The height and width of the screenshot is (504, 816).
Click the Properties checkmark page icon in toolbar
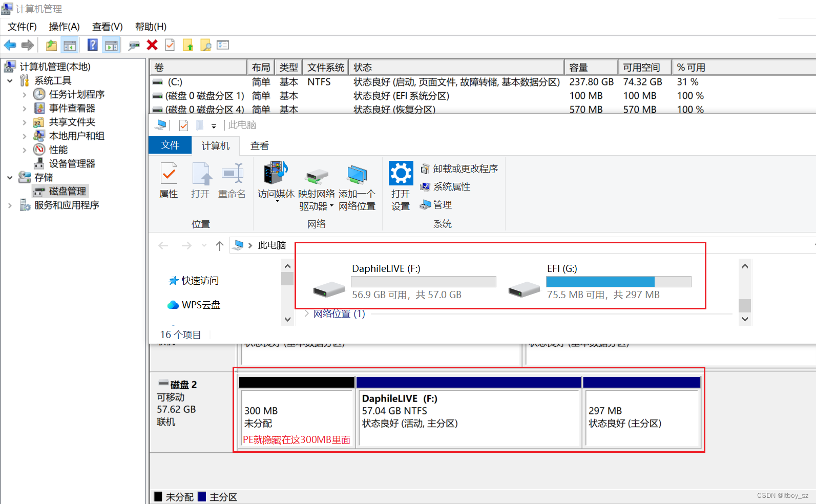(170, 45)
